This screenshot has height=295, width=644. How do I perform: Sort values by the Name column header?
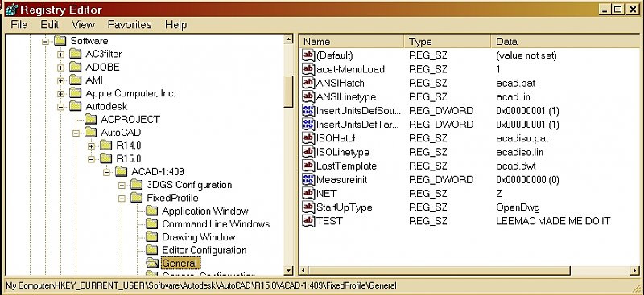click(x=352, y=42)
